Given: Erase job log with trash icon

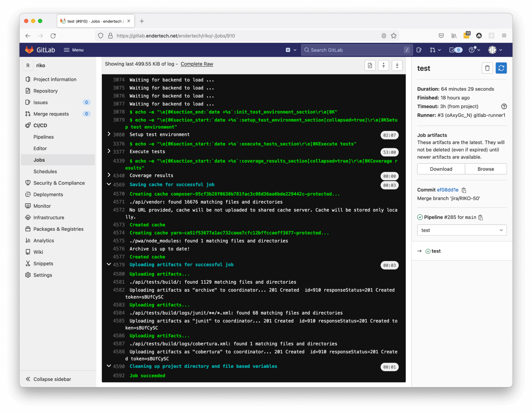Looking at the screenshot, I should tap(487, 68).
